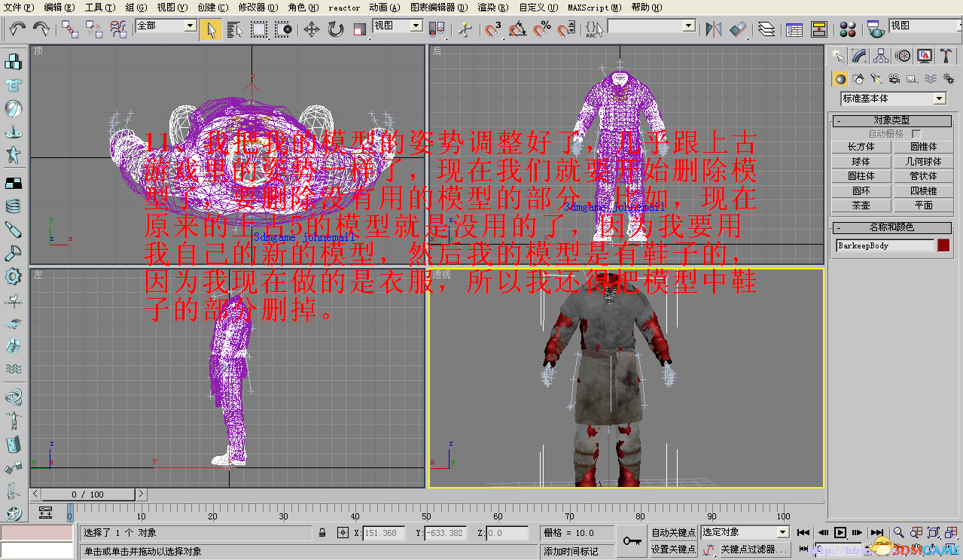Click the BarkeepBody object name field
Screen dimensions: 963x560
[885, 245]
